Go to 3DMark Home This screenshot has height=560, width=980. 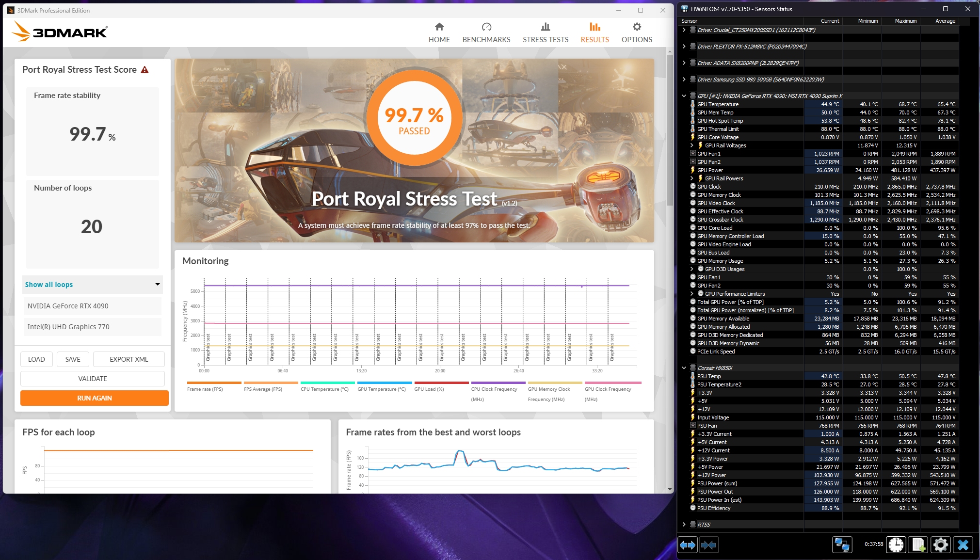click(x=439, y=32)
